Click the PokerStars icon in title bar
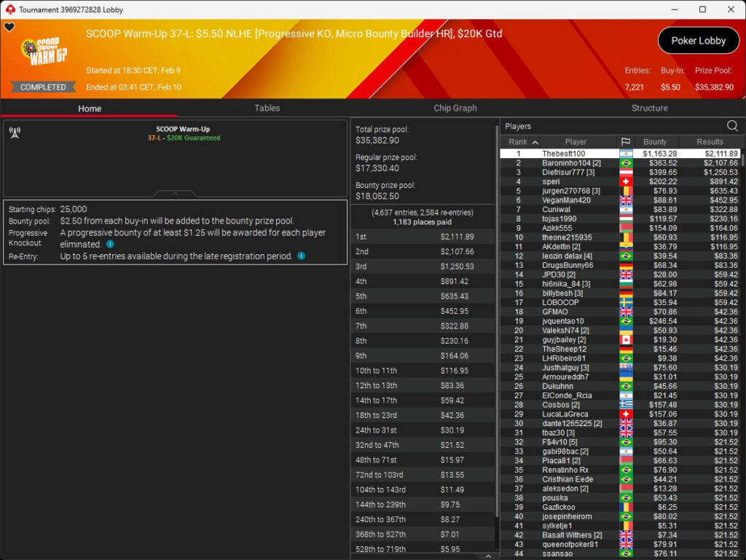746x560 pixels. point(9,9)
